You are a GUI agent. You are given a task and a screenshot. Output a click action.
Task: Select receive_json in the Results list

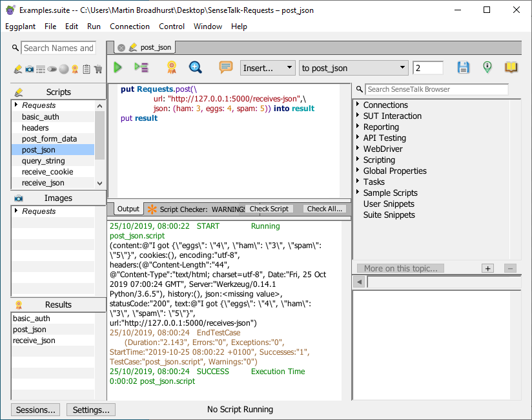(34, 341)
